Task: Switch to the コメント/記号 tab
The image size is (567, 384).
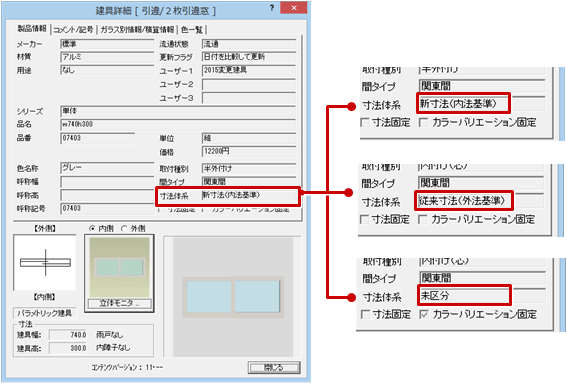Action: pyautogui.click(x=74, y=30)
